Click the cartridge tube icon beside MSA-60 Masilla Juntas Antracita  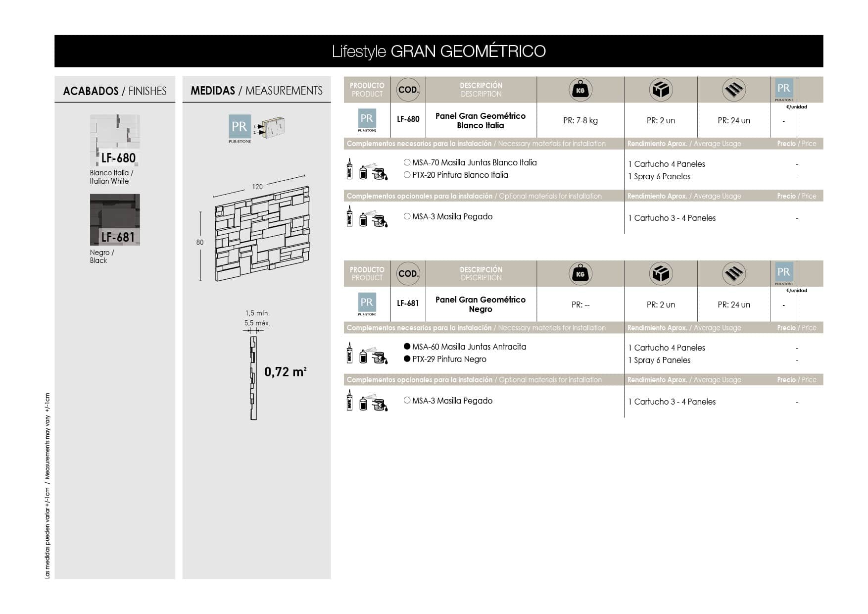pyautogui.click(x=349, y=353)
